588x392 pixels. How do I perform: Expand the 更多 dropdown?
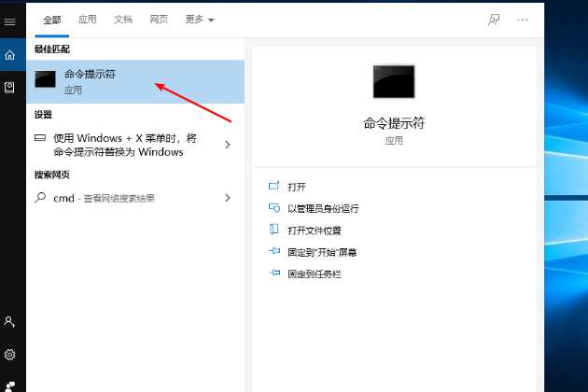click(x=200, y=20)
